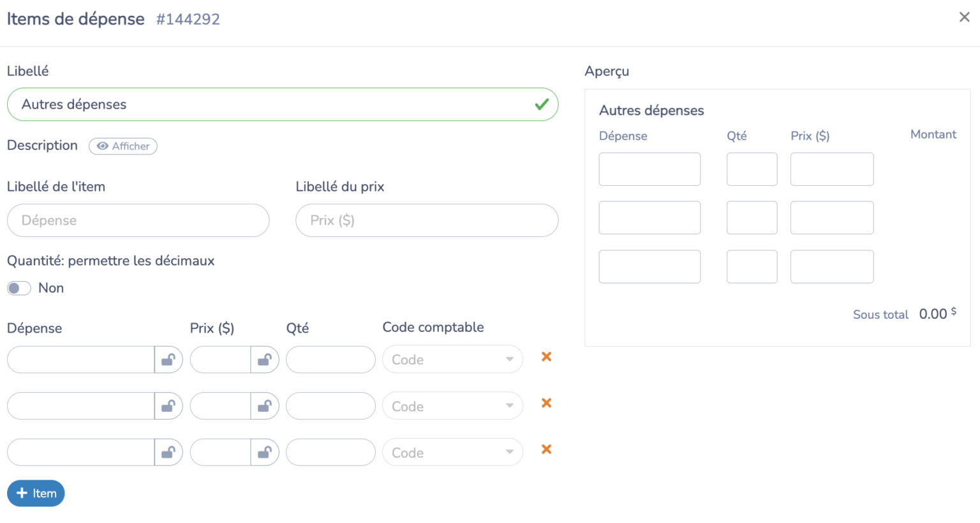Screen dimensions: 980x523
Task: Toggle the decimal quantity switch set to Non
Action: 19,288
